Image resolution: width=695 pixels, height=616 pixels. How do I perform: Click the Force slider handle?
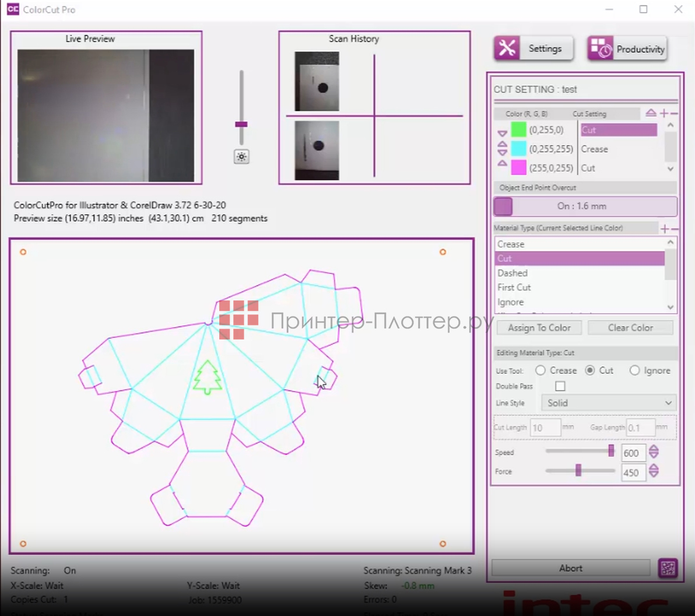[x=578, y=470]
